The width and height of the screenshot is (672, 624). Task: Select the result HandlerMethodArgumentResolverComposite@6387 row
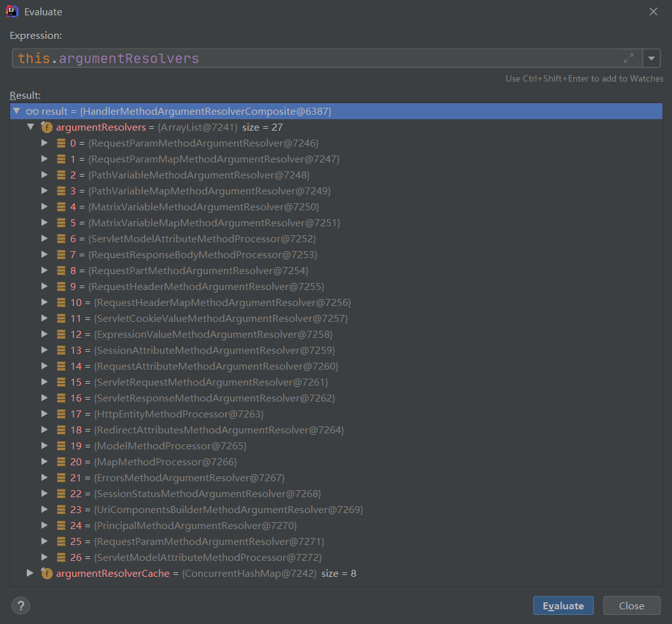click(x=336, y=111)
